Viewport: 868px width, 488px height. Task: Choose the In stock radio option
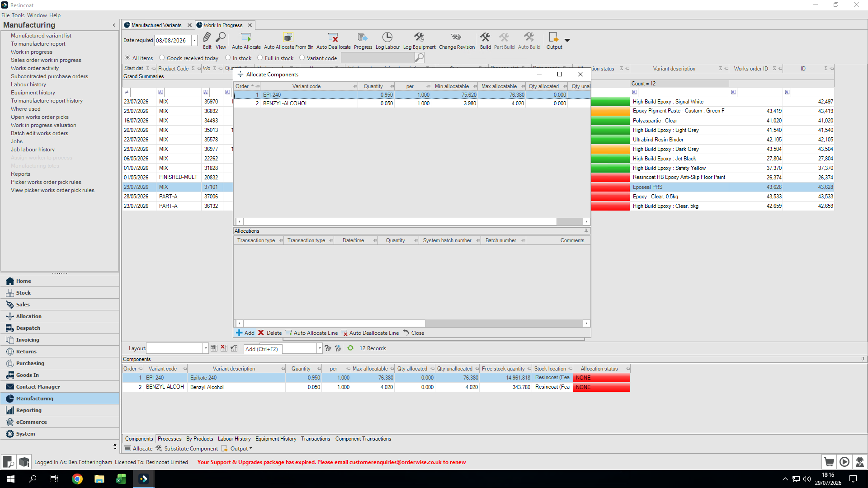pos(228,58)
